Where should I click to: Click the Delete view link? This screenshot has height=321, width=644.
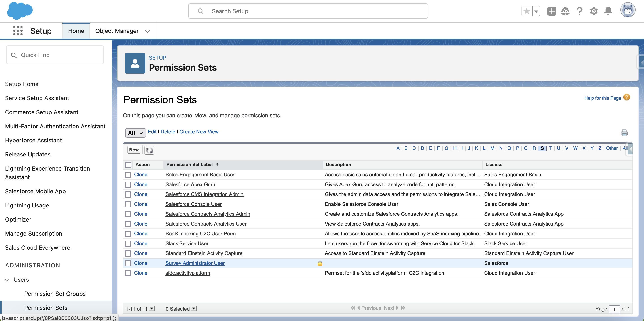[x=168, y=132]
